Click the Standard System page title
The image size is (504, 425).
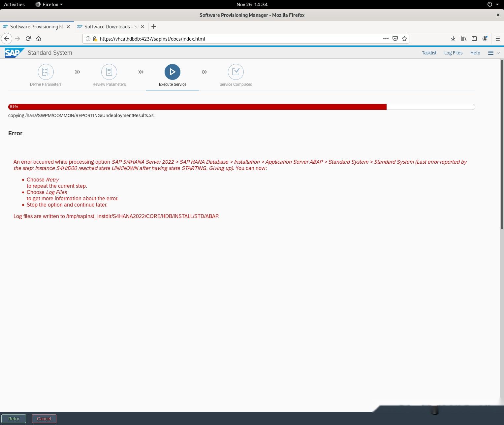click(50, 53)
